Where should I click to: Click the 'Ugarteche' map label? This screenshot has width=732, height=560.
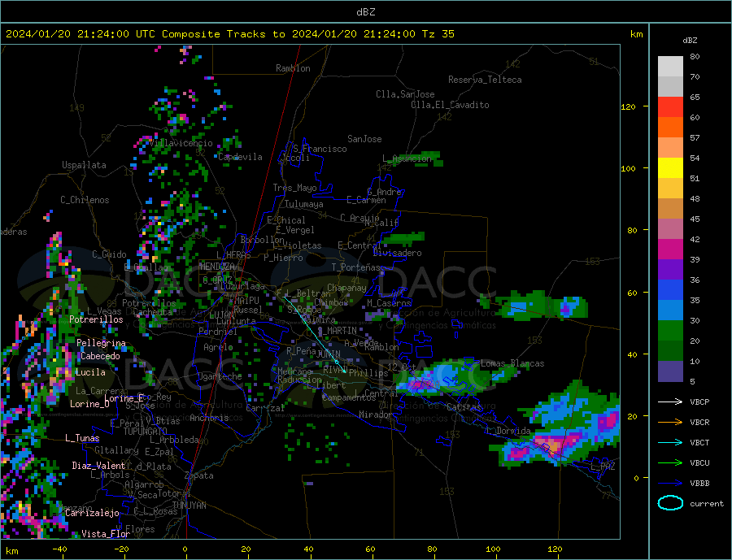(x=220, y=376)
